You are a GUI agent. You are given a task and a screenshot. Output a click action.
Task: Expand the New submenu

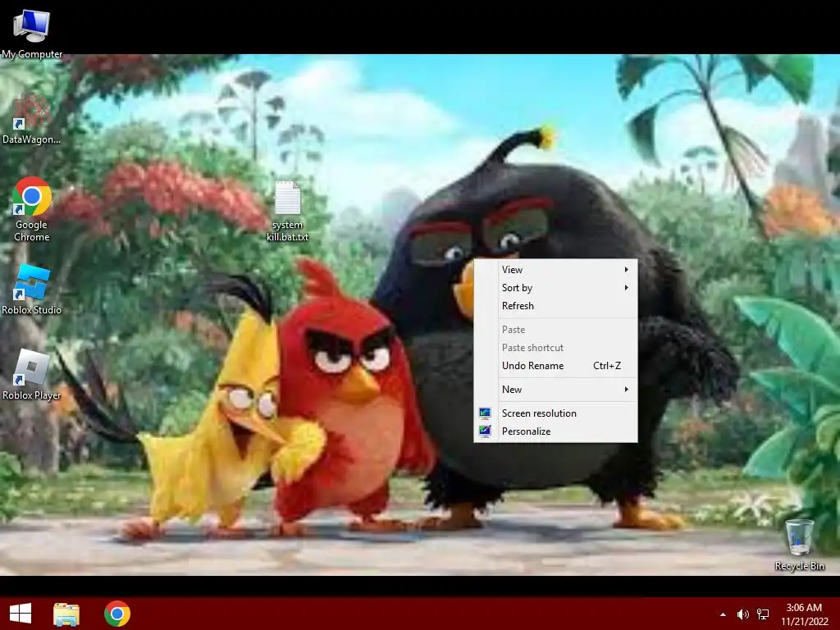pos(555,390)
